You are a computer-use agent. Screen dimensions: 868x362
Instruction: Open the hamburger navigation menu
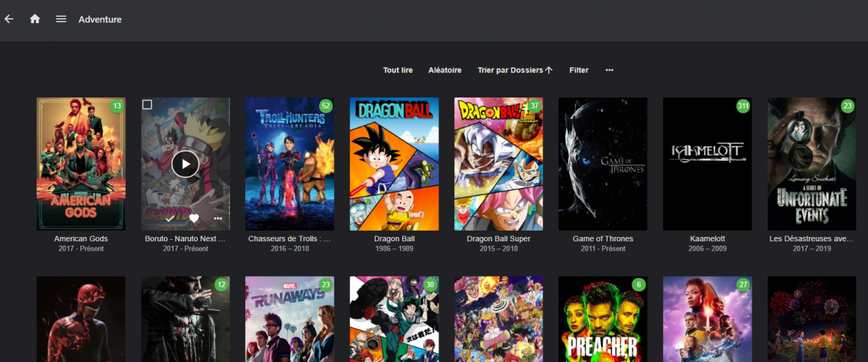click(61, 19)
